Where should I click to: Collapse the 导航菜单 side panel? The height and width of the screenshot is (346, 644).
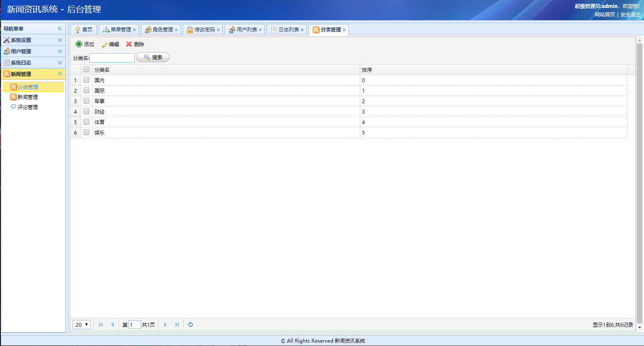click(60, 29)
